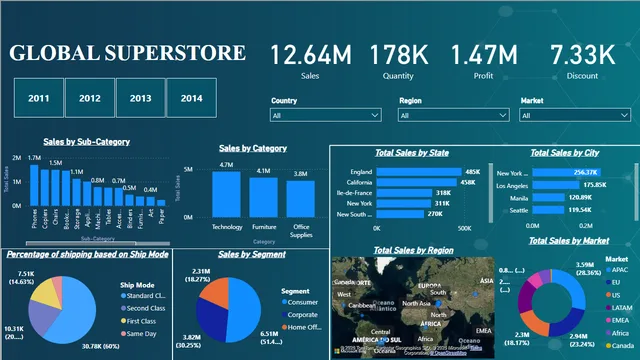
Task: Click the Copiers bar in Sub-Category chart
Action: pos(45,188)
